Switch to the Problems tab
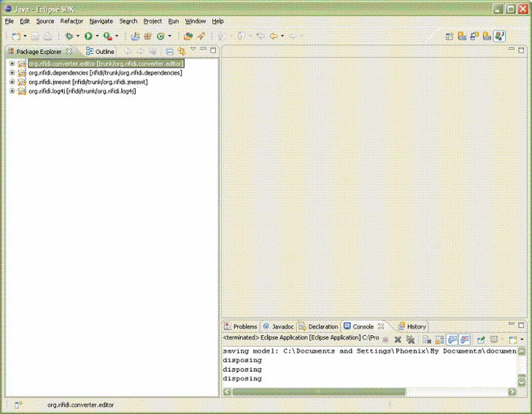 coord(241,326)
